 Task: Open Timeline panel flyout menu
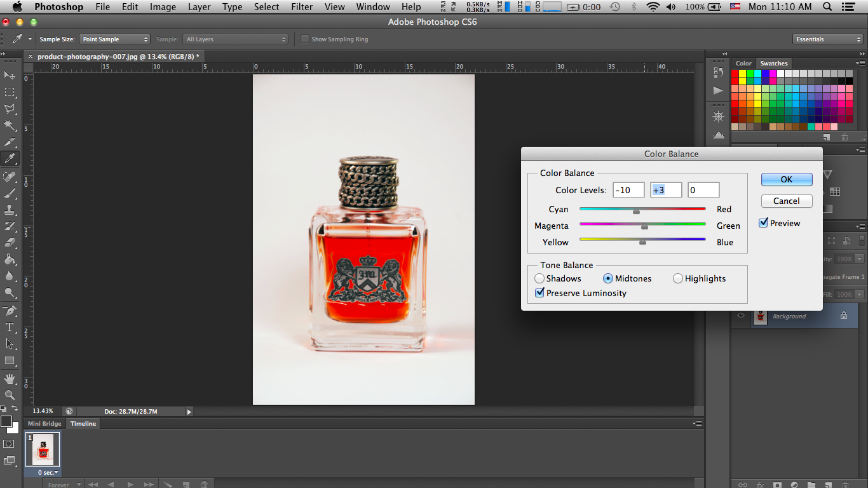pos(697,423)
